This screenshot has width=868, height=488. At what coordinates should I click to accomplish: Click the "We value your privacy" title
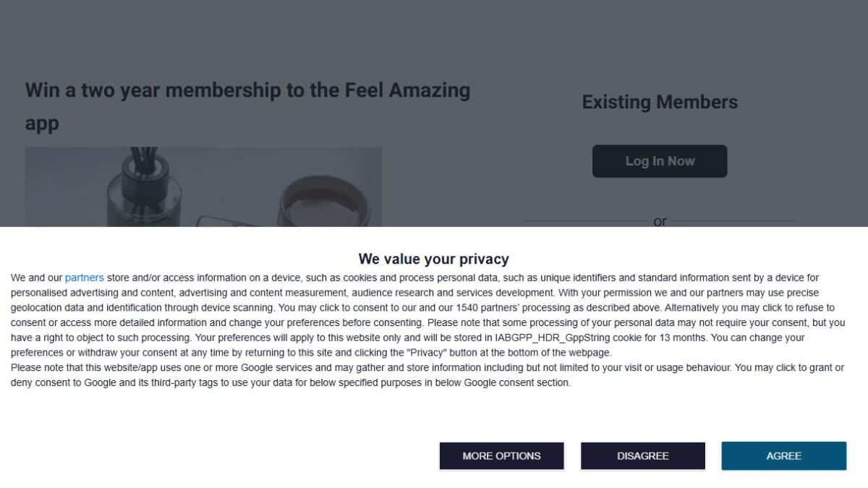tap(434, 259)
